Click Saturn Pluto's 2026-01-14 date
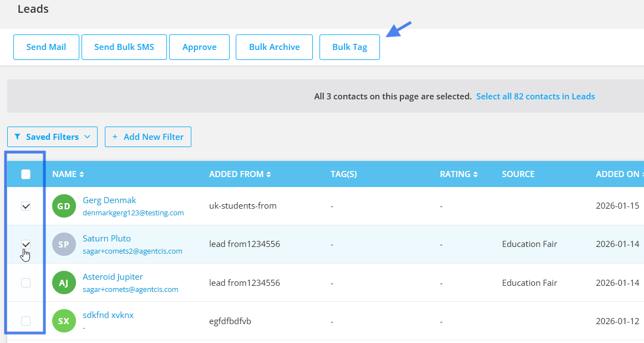The width and height of the screenshot is (644, 343). coord(617,244)
